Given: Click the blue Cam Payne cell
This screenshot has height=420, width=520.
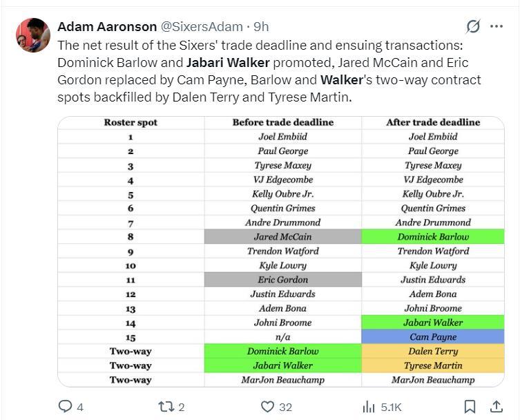Looking at the screenshot, I should 433,337.
